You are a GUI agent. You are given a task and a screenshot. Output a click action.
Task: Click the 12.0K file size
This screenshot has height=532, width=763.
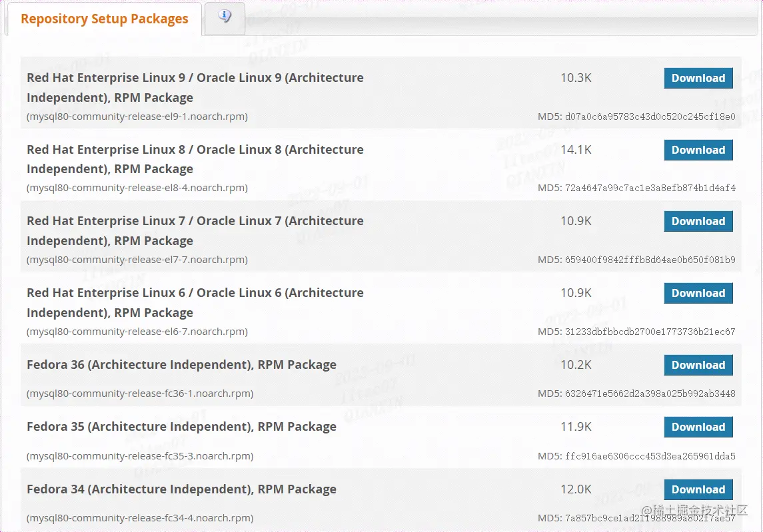[x=576, y=489]
